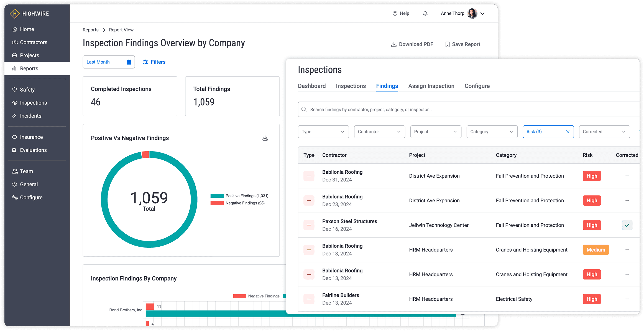Click the Highwire logo icon
This screenshot has height=331, width=644.
(15, 13)
